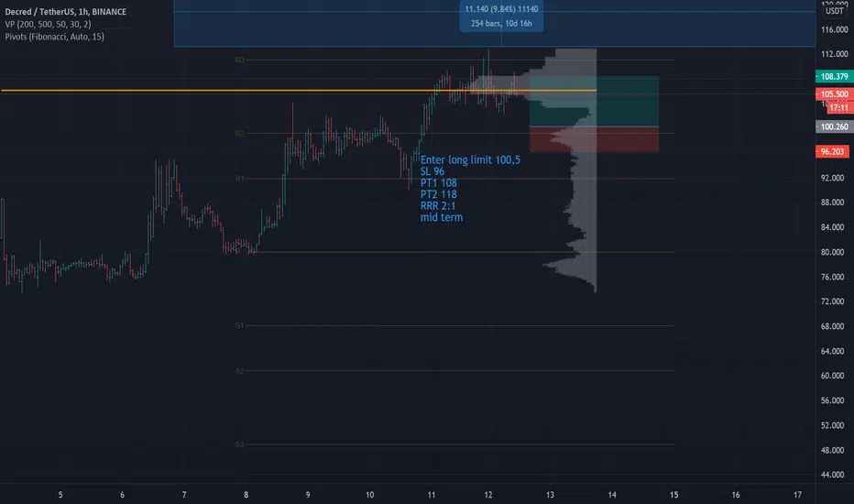Click date 9 on the time axis

click(308, 495)
